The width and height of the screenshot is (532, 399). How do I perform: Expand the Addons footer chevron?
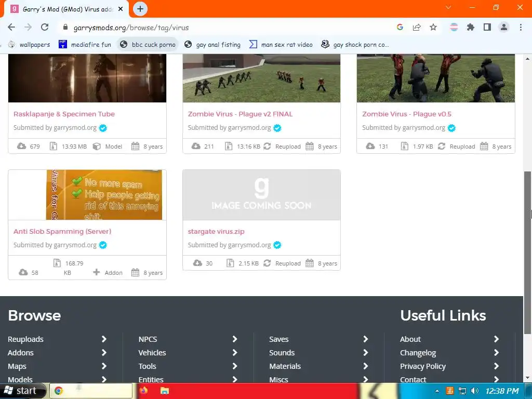(x=104, y=353)
